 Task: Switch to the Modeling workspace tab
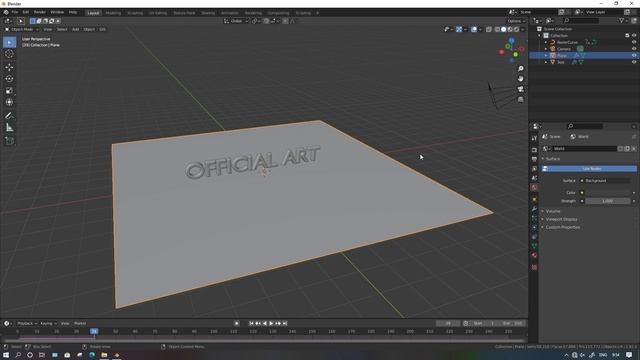[113, 13]
